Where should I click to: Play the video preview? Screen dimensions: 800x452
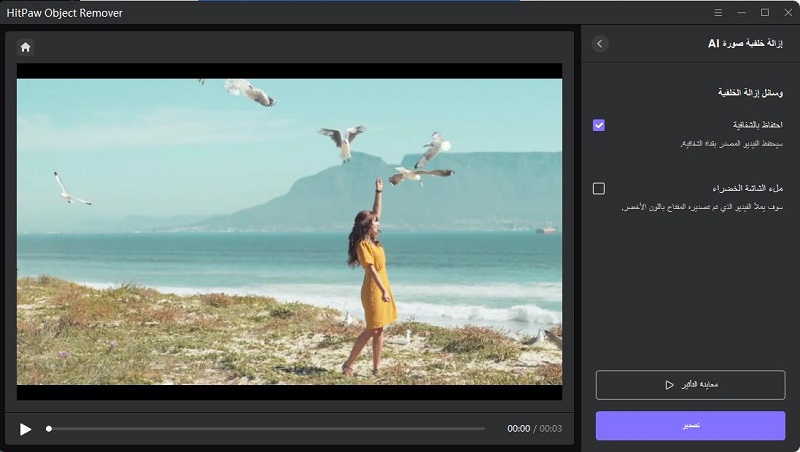click(x=25, y=429)
